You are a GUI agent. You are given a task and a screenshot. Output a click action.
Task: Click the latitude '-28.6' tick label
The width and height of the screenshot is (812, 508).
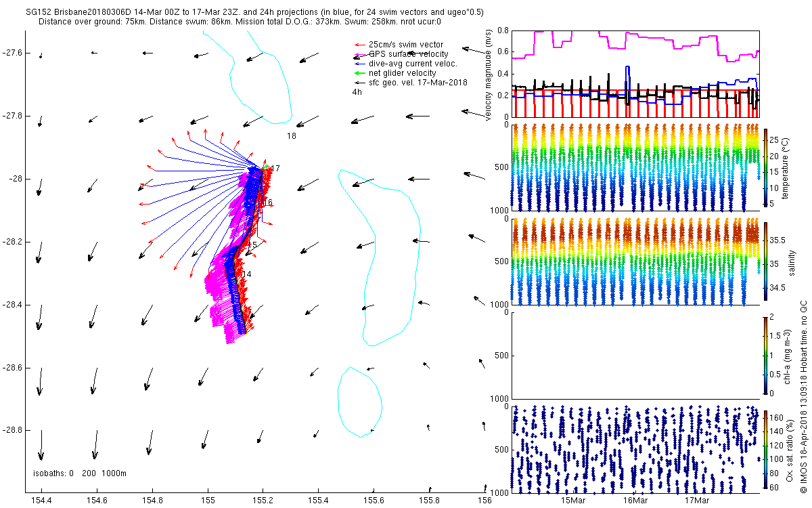[x=14, y=368]
